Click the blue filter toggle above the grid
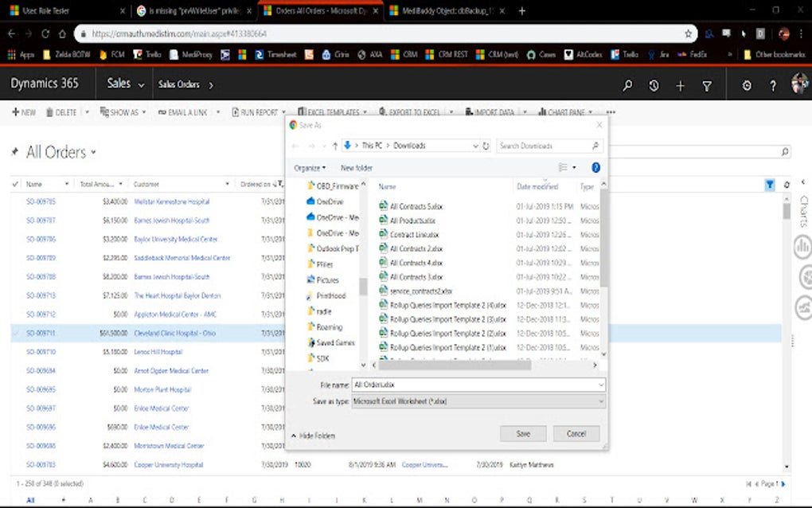The height and width of the screenshot is (508, 812). click(x=769, y=184)
